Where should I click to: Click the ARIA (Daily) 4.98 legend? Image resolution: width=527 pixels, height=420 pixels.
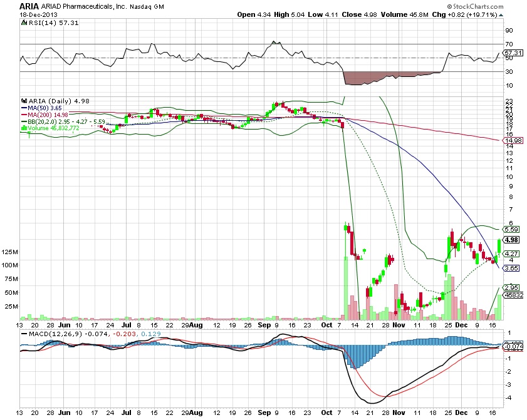pos(59,101)
